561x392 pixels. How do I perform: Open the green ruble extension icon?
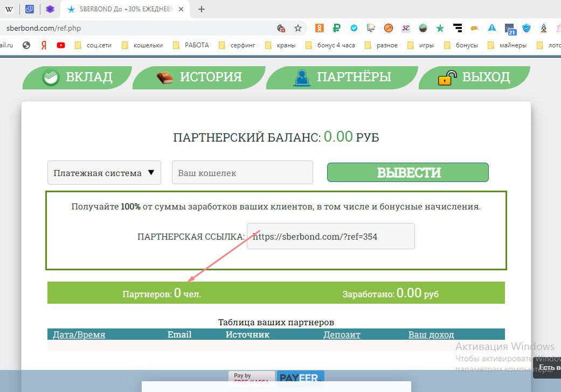click(x=336, y=28)
